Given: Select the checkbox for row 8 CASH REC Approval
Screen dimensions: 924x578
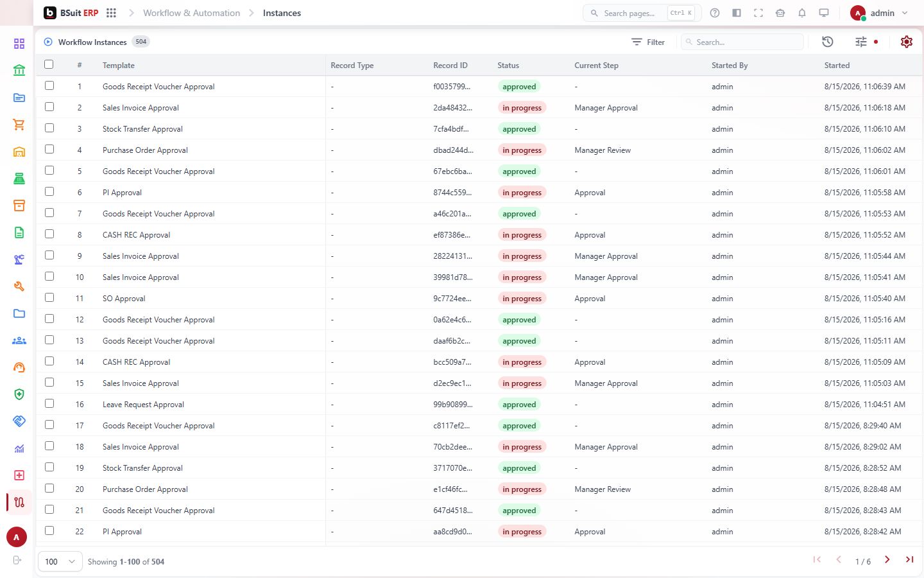Looking at the screenshot, I should click(49, 234).
